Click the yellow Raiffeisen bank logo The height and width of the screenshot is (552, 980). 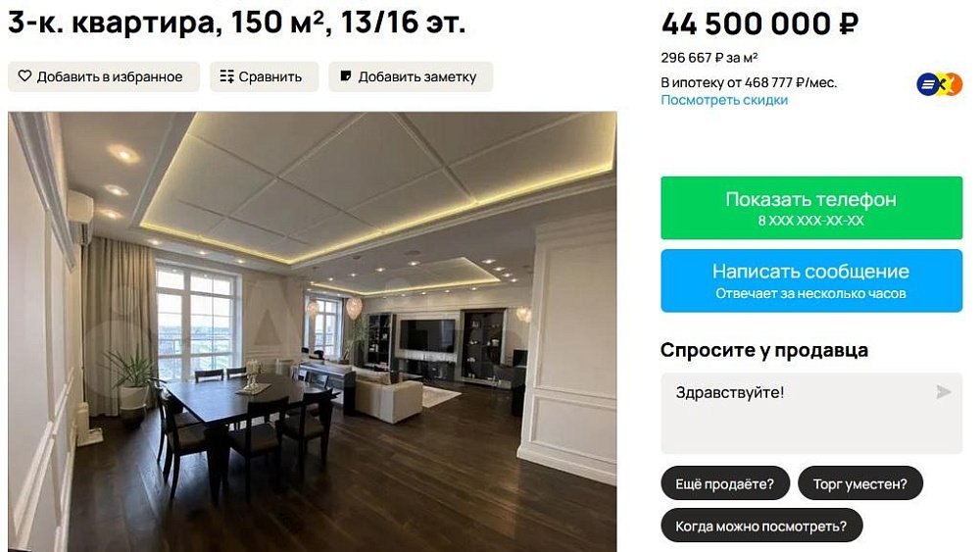tap(943, 83)
